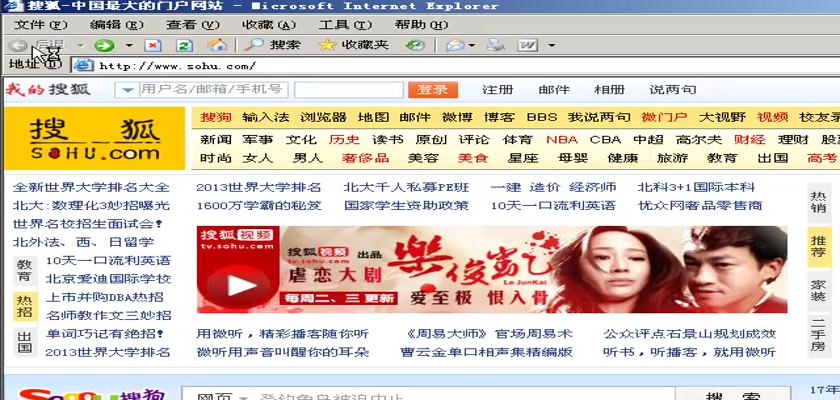Open the 收藏夹 favorites star button
Viewport: 840px width, 400px height.
(x=353, y=45)
